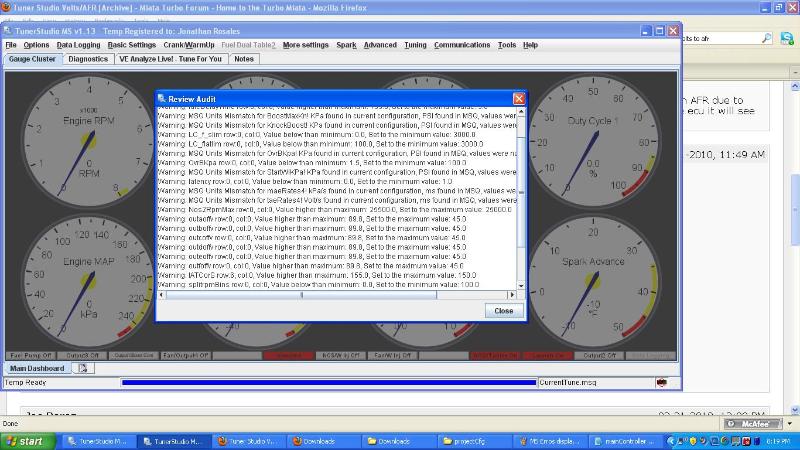The image size is (800, 450).
Task: Select the Notes tab
Action: tap(244, 59)
